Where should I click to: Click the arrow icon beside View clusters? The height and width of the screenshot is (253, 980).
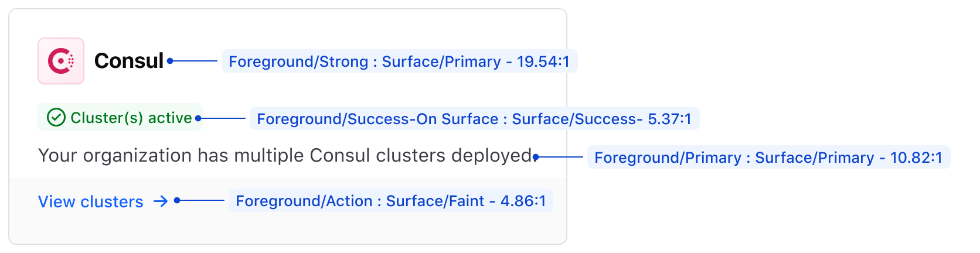click(x=161, y=201)
